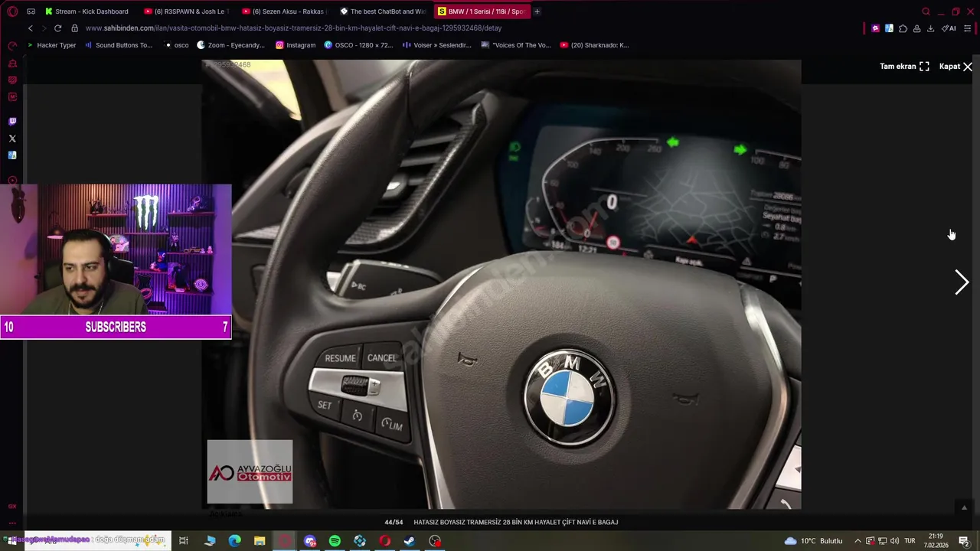The height and width of the screenshot is (551, 980).
Task: Close gallery with Kapat button
Action: point(955,67)
